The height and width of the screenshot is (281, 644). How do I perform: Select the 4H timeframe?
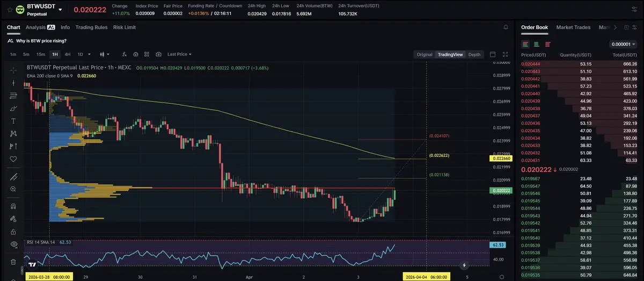coord(68,54)
